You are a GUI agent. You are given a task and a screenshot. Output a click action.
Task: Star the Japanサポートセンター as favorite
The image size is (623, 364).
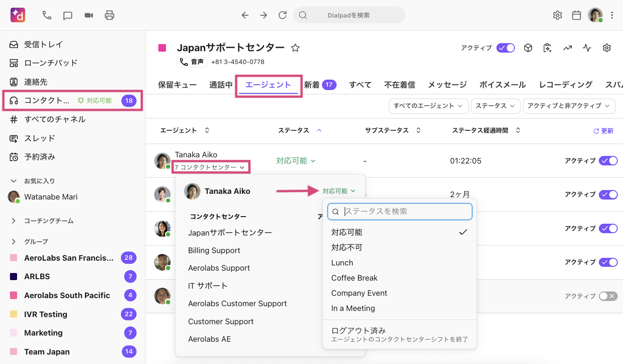click(295, 48)
